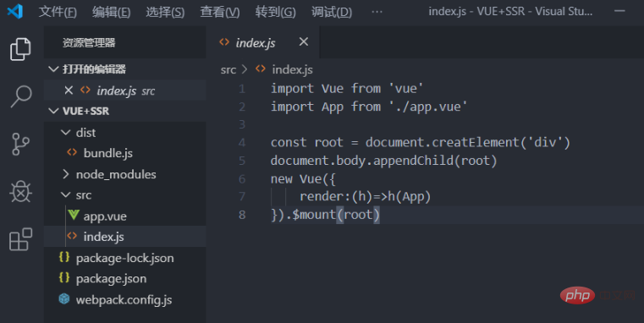The width and height of the screenshot is (644, 323).
Task: Open app.vue in the file tree
Action: coord(105,216)
